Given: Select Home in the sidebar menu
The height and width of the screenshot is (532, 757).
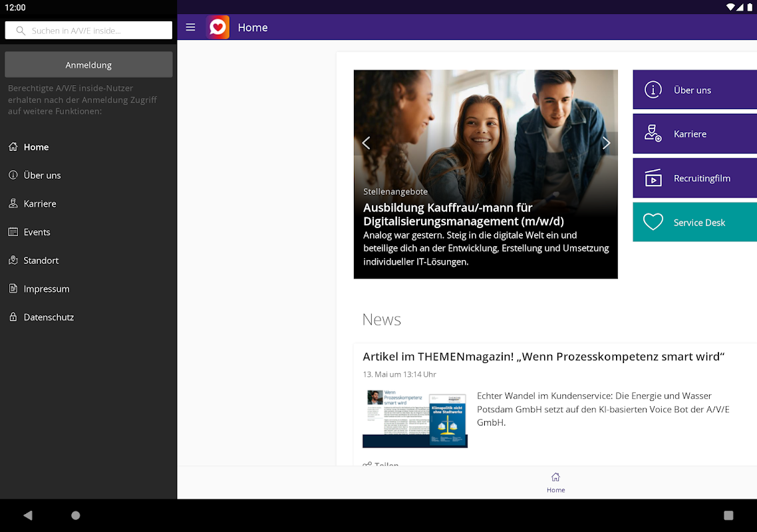Looking at the screenshot, I should [36, 147].
